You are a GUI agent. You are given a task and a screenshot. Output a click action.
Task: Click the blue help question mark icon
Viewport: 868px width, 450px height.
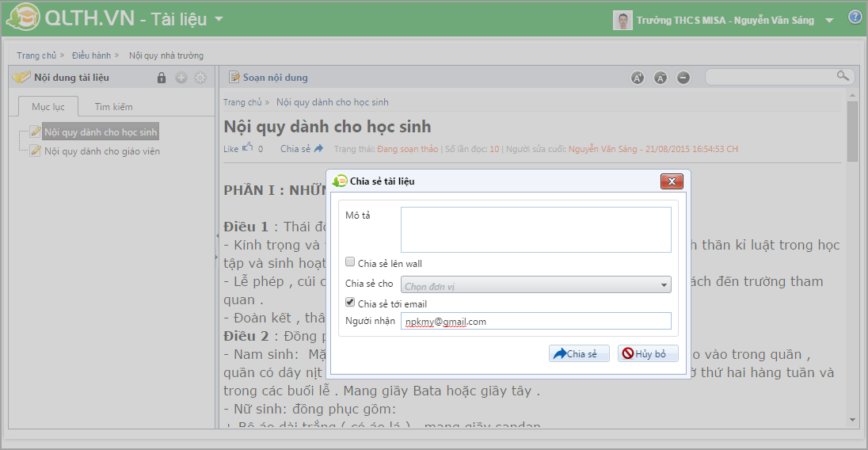(x=855, y=17)
